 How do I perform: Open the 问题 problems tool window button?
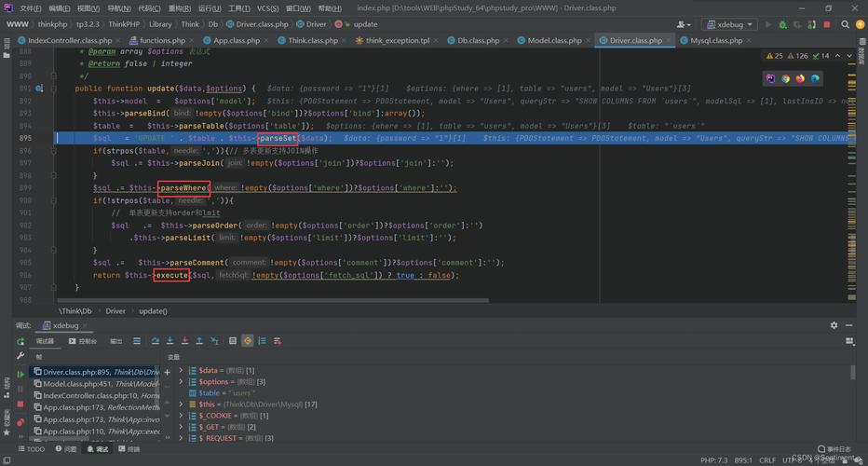click(66, 449)
